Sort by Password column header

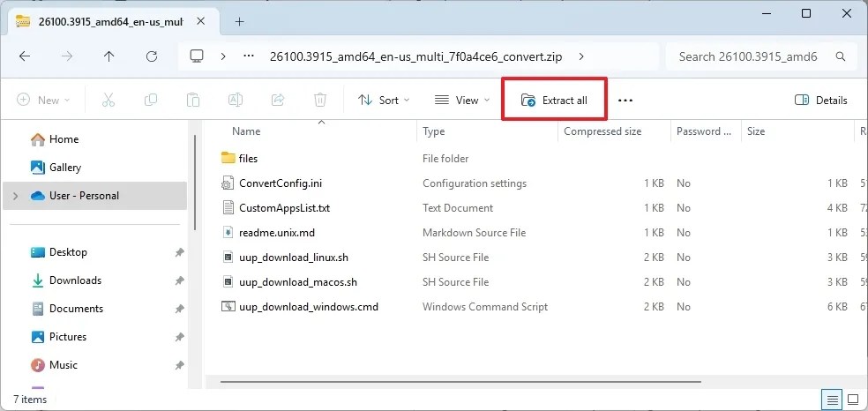706,131
